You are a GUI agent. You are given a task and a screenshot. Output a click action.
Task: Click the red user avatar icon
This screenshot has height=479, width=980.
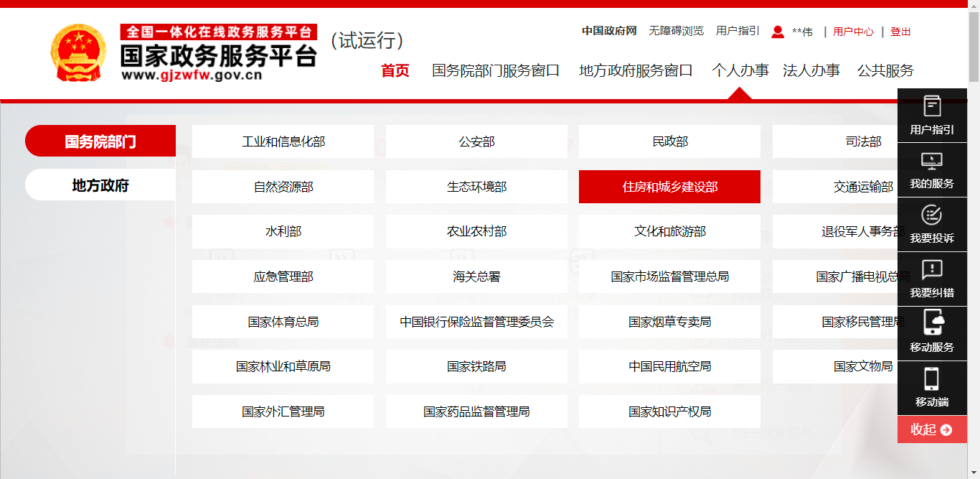778,32
